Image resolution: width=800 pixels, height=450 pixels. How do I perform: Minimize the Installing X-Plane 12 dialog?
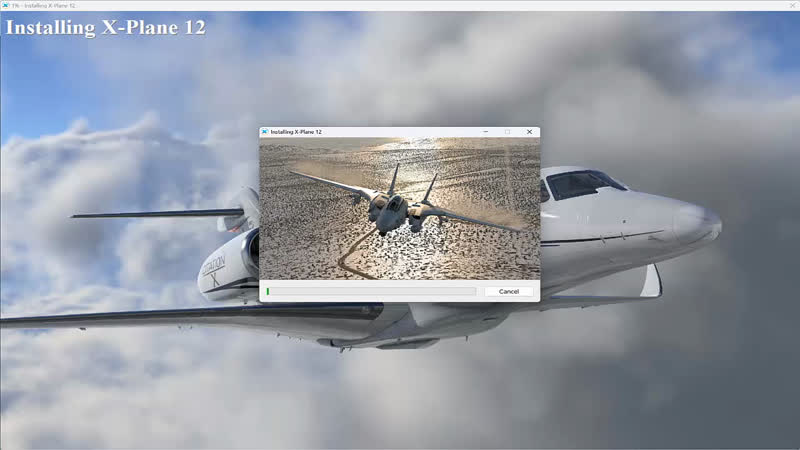pos(486,132)
